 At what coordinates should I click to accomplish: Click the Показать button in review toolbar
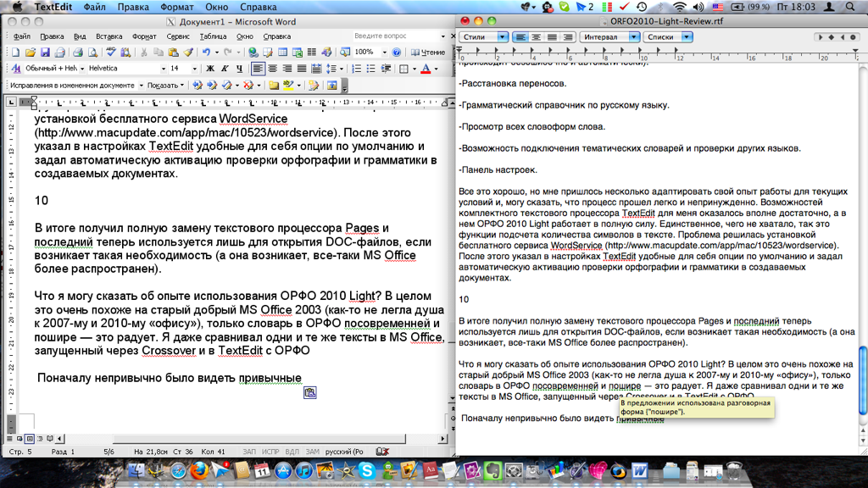pyautogui.click(x=164, y=86)
